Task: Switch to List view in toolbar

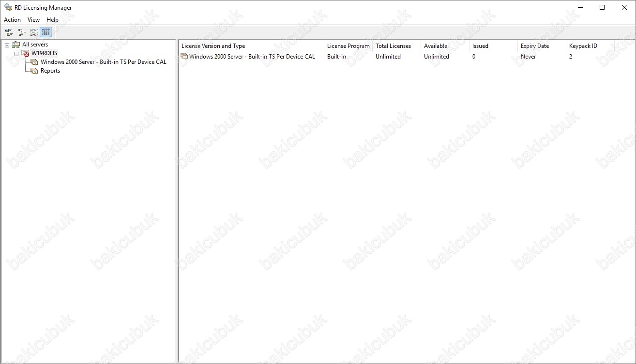Action: pyautogui.click(x=34, y=32)
